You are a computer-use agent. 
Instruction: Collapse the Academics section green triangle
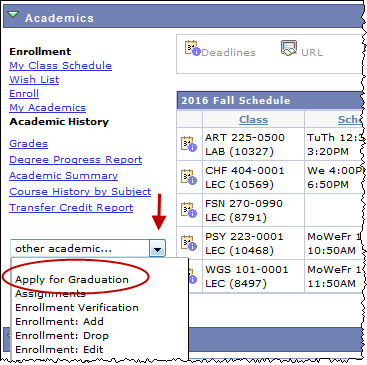point(13,15)
